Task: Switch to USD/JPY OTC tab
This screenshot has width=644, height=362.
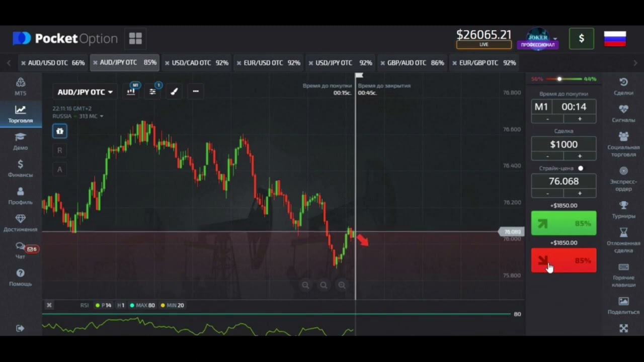Action: point(340,63)
